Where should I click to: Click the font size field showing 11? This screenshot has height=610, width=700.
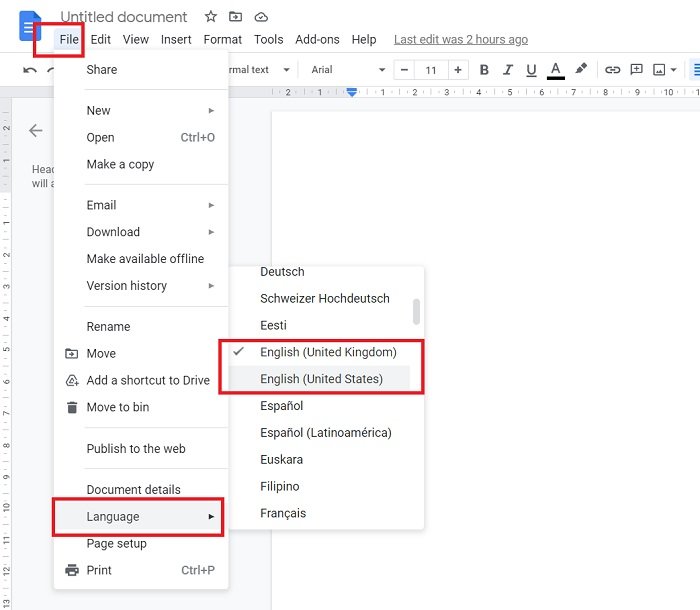431,70
